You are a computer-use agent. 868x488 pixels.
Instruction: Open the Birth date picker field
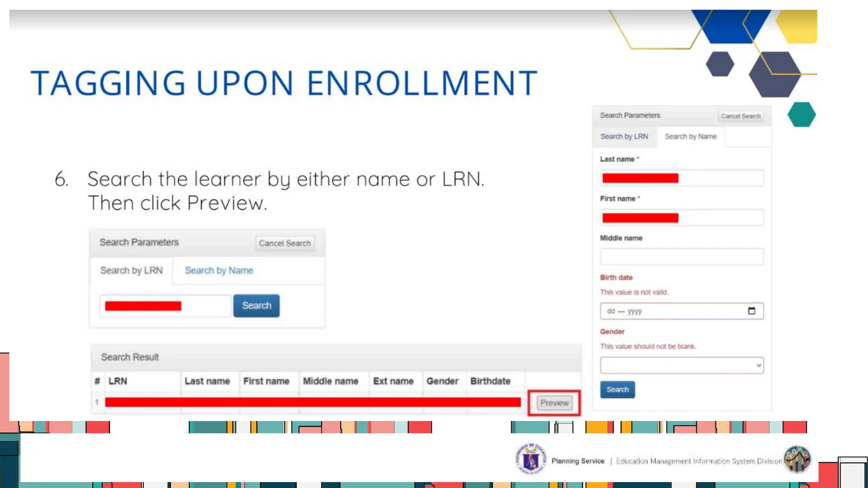(674, 311)
